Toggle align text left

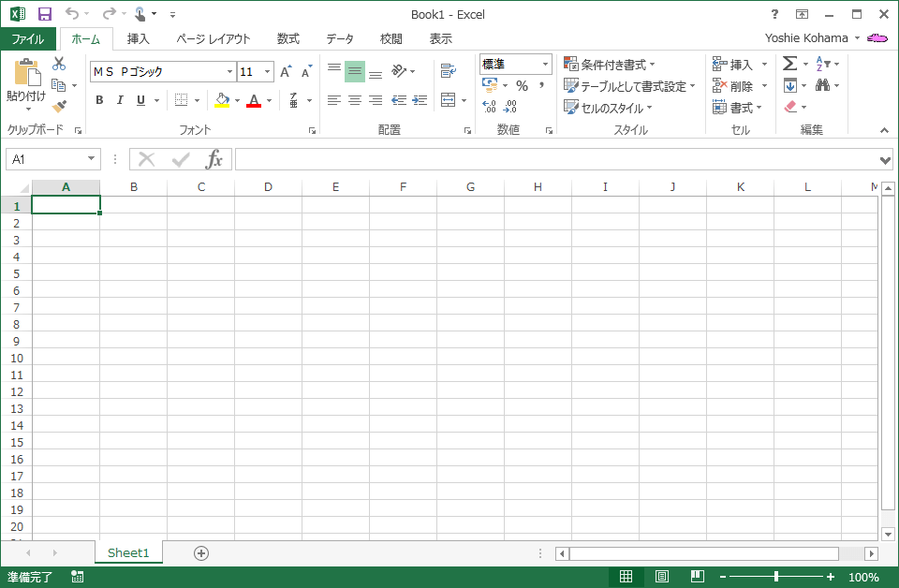pos(334,100)
